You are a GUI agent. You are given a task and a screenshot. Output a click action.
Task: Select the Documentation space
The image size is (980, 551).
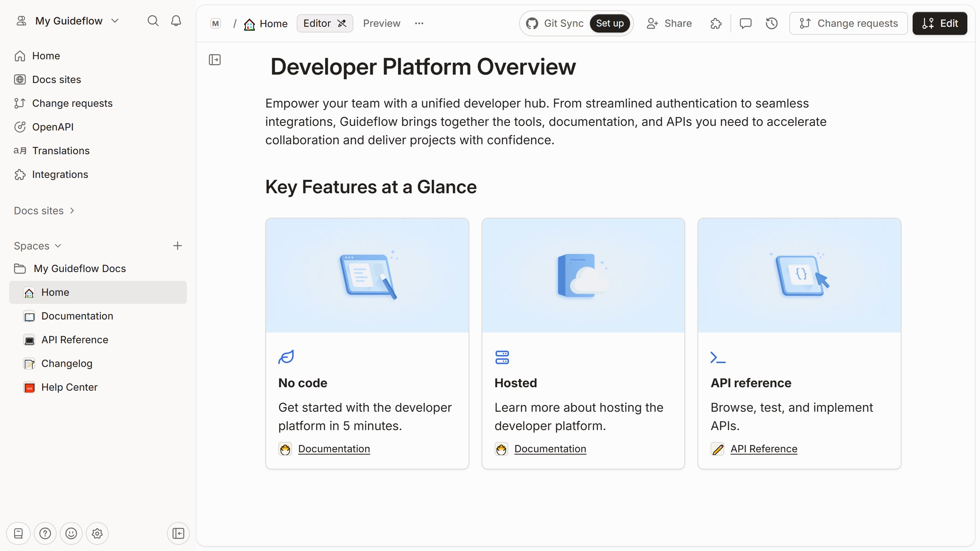[98, 316]
